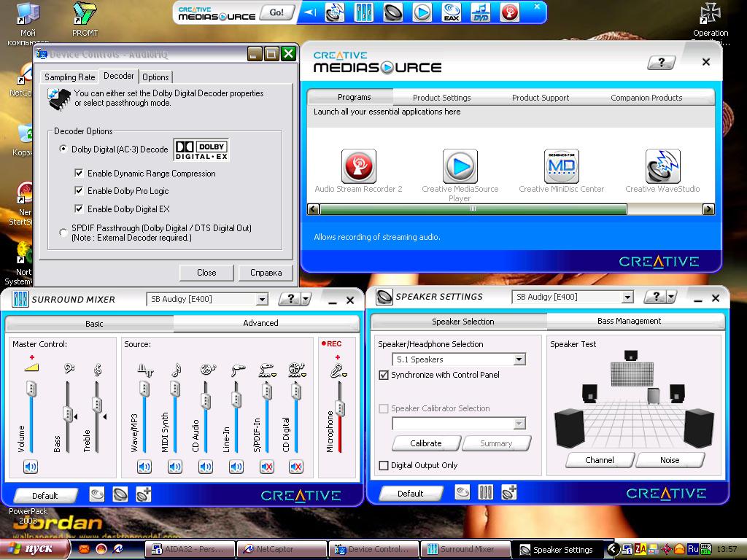Screen dimensions: 747x560
Task: Switch to Options tab in Device Controls
Action: 155,77
